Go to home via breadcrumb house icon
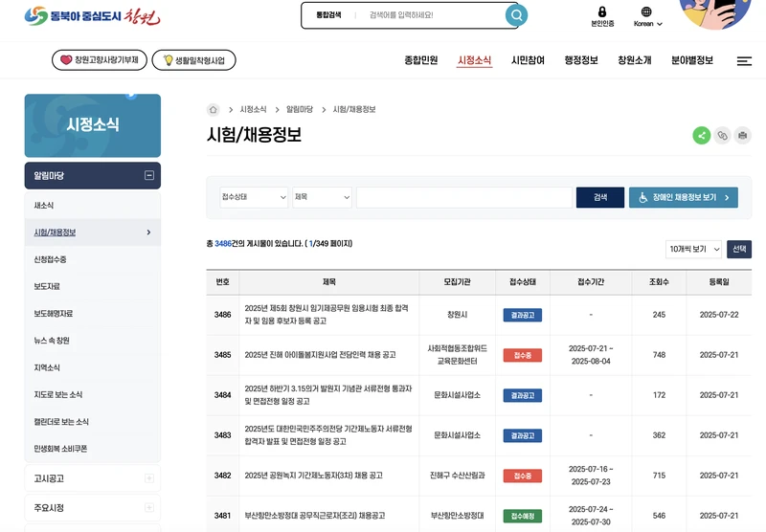This screenshot has height=532, width=766. pos(213,109)
